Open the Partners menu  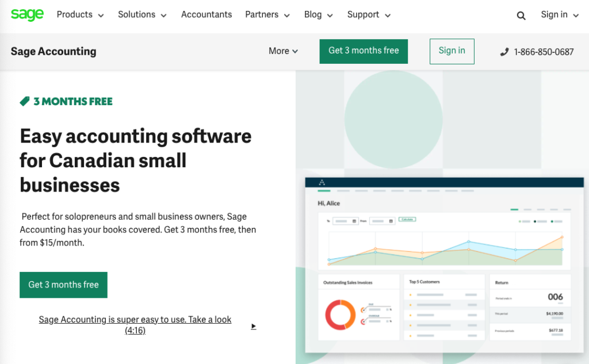(x=267, y=14)
